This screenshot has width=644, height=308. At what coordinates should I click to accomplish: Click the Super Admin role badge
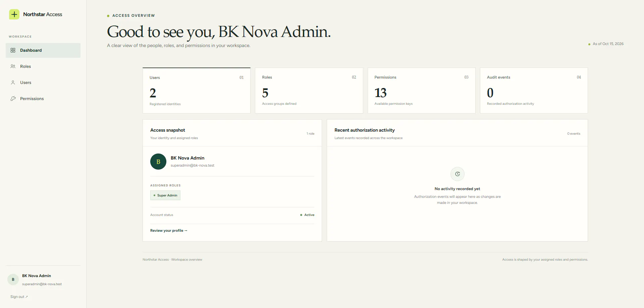(165, 195)
